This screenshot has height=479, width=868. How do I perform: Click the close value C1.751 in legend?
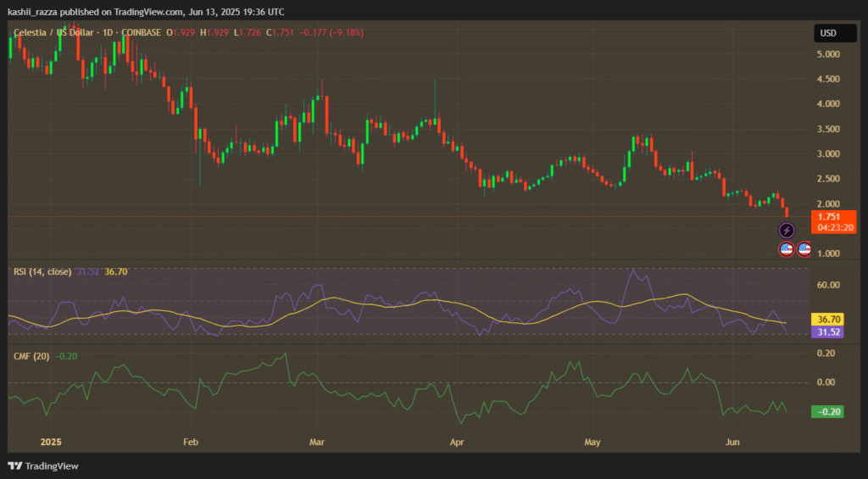[280, 33]
